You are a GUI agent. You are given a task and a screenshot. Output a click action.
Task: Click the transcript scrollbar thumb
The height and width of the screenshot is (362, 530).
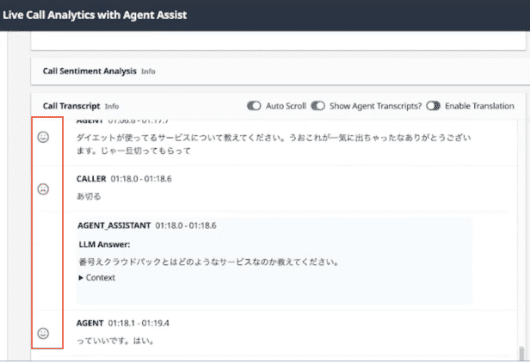(x=522, y=353)
